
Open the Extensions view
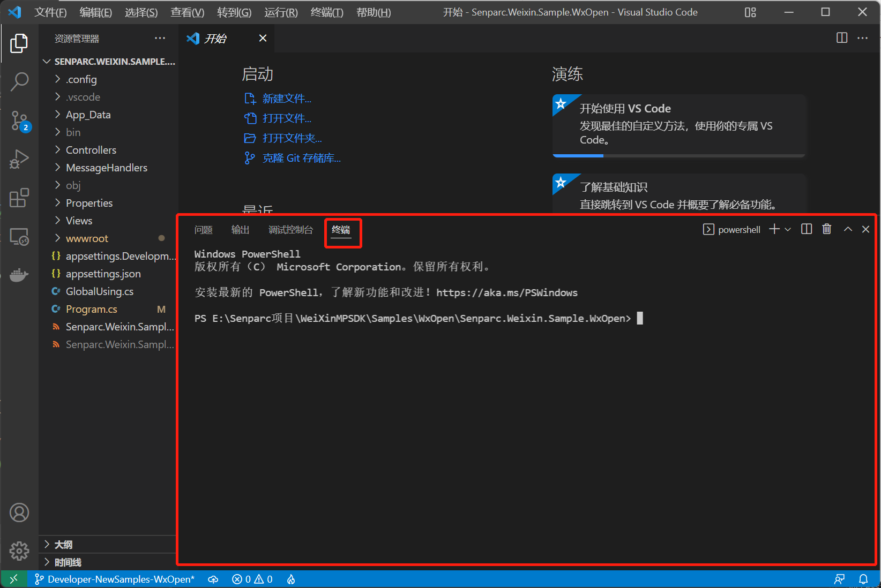coord(19,198)
